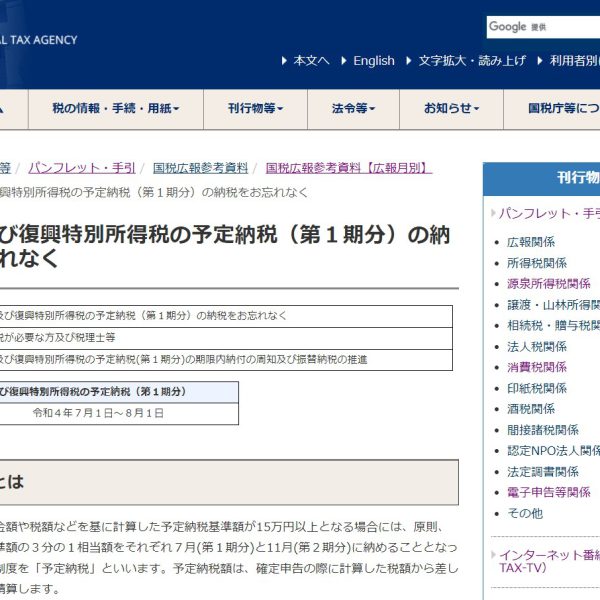Open 法人税関係 sidebar link

click(536, 347)
